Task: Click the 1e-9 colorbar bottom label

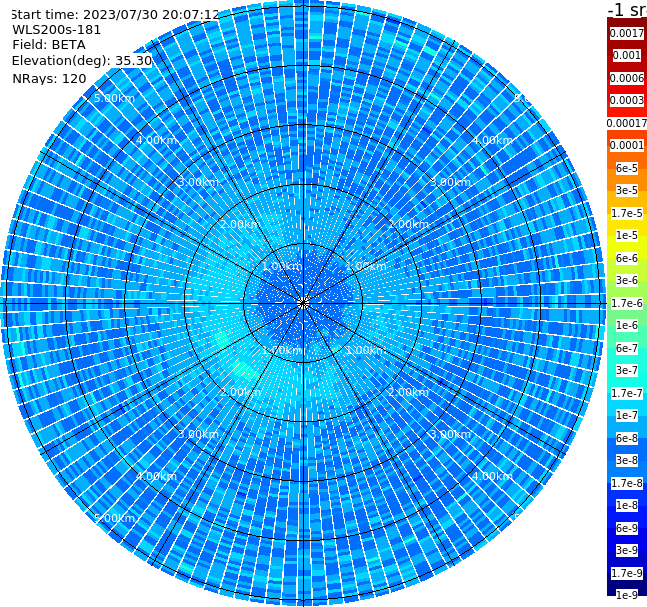Action: [626, 595]
